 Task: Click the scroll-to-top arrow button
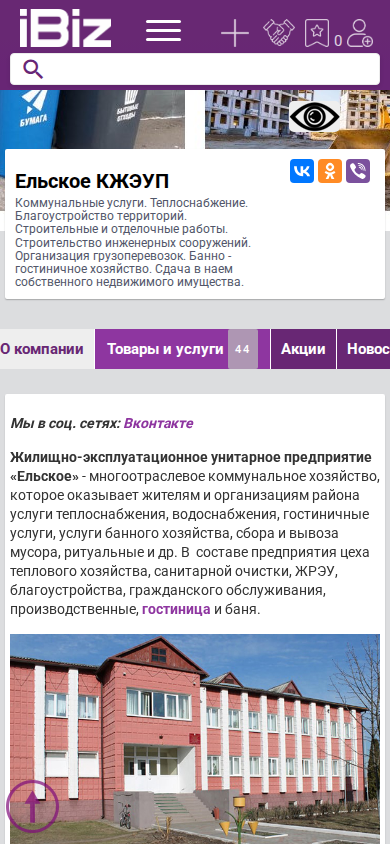32,806
